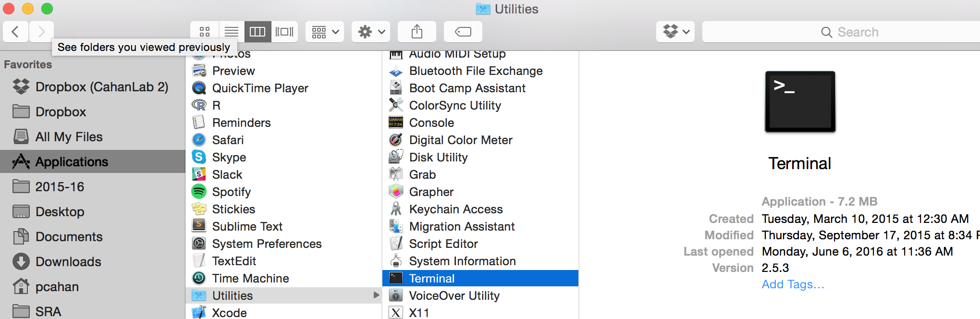Select the Safari compass icon
Image resolution: width=980 pixels, height=319 pixels.
click(x=199, y=140)
